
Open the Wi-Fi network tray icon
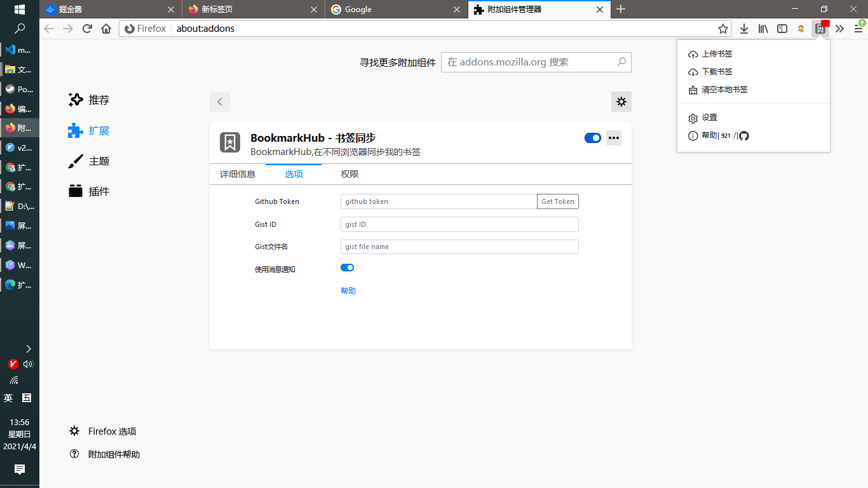coord(13,381)
